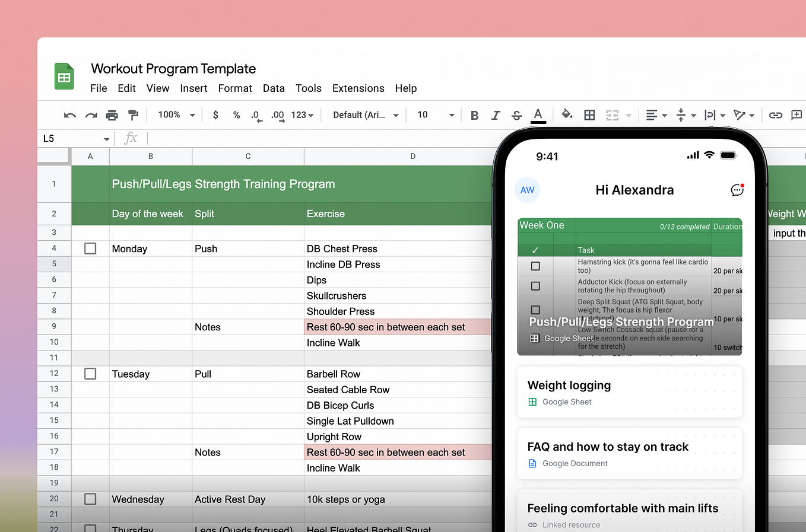Check the Adductor Kick task checkbox
The height and width of the screenshot is (532, 806).
click(535, 286)
